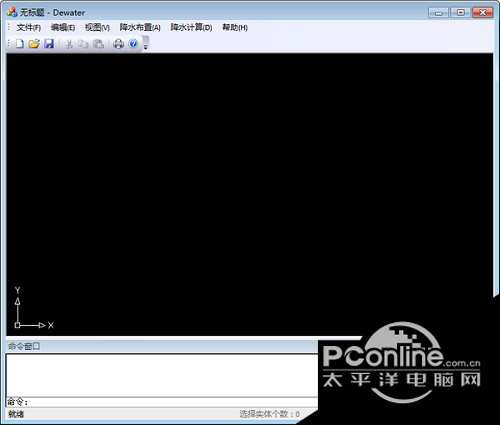Viewport: 500px width, 425px height.
Task: Print the drawing with the printer icon
Action: coord(118,44)
